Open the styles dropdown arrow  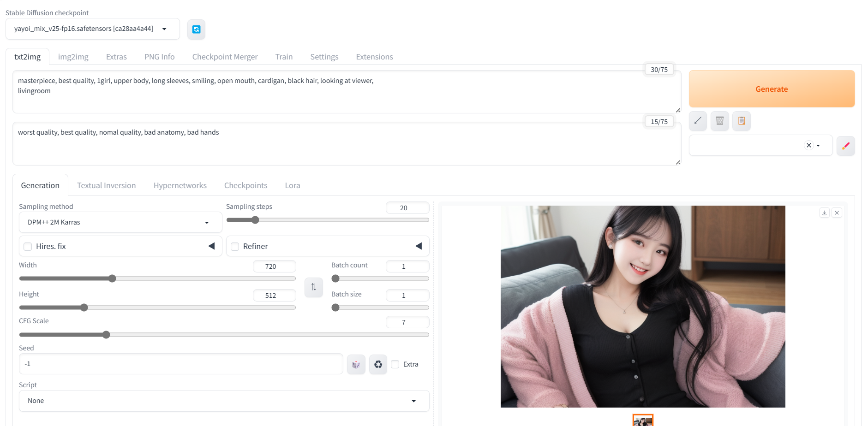pos(818,146)
